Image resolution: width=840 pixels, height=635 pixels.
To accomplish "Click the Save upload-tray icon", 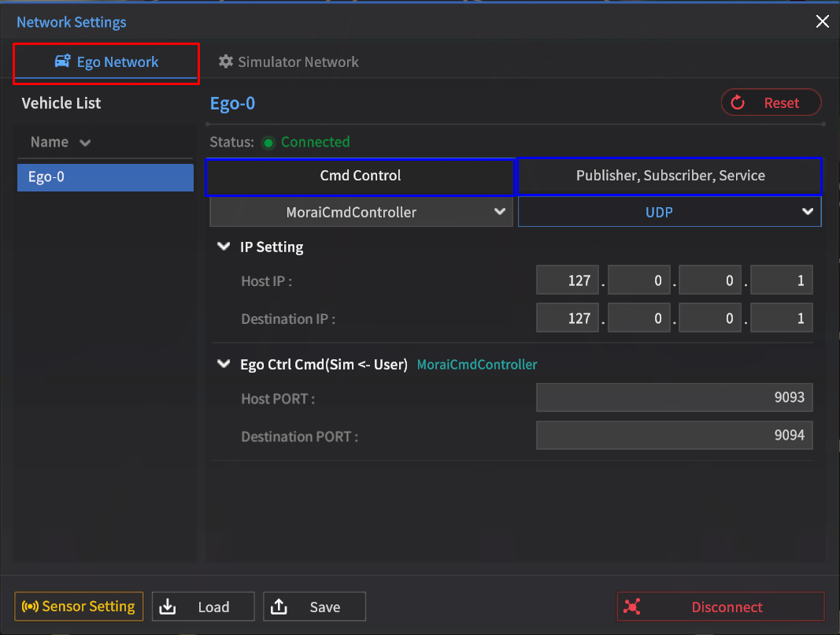I will pyautogui.click(x=279, y=607).
